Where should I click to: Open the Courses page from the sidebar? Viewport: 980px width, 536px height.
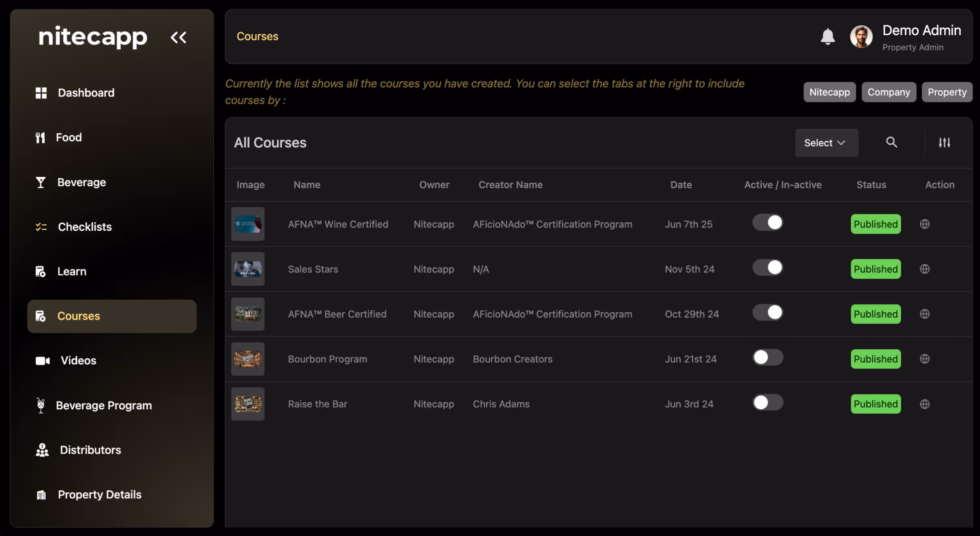point(78,316)
